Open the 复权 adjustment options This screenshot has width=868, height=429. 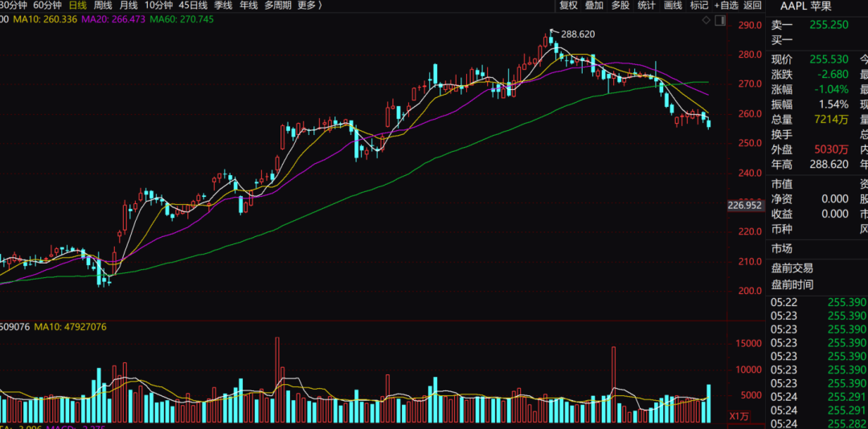pyautogui.click(x=568, y=6)
